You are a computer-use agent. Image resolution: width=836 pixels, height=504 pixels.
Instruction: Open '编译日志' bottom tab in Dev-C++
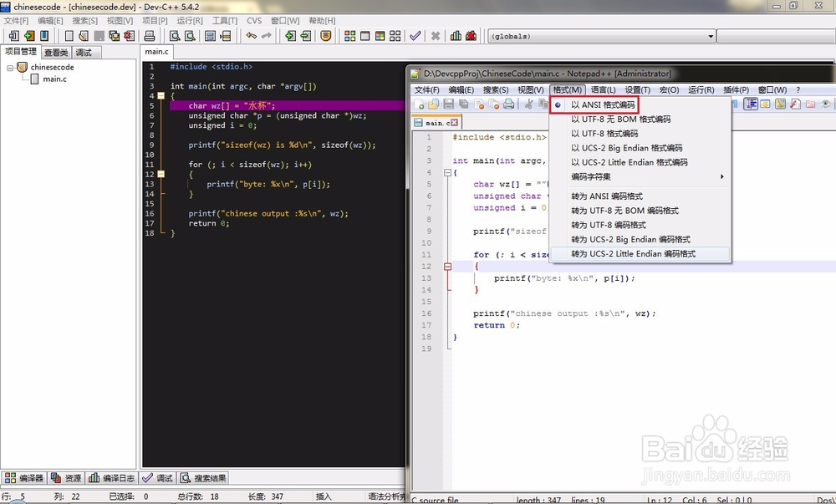(x=112, y=478)
